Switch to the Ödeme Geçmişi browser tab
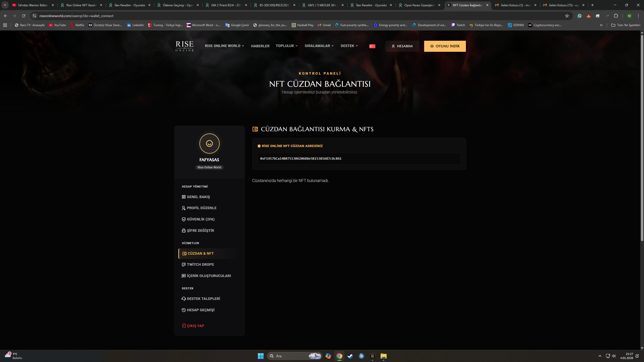The height and width of the screenshot is (362, 644). 178,5
